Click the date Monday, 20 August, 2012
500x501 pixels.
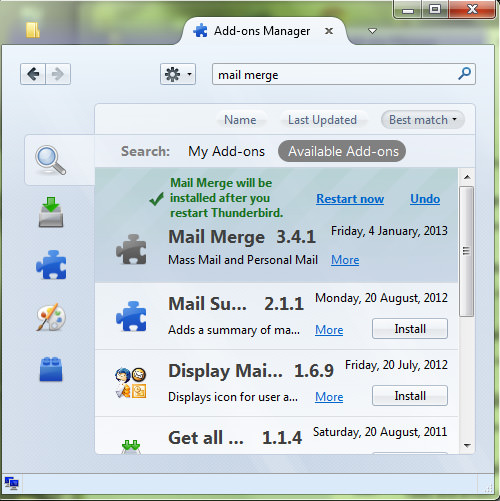tap(381, 298)
